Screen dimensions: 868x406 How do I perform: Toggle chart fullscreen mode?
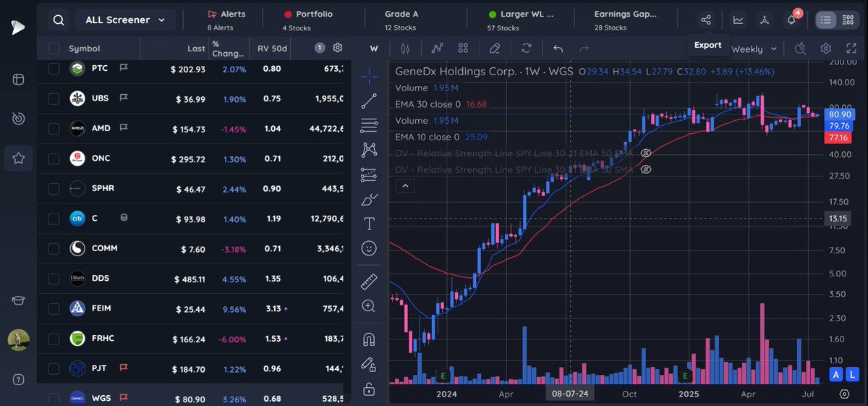tap(851, 49)
